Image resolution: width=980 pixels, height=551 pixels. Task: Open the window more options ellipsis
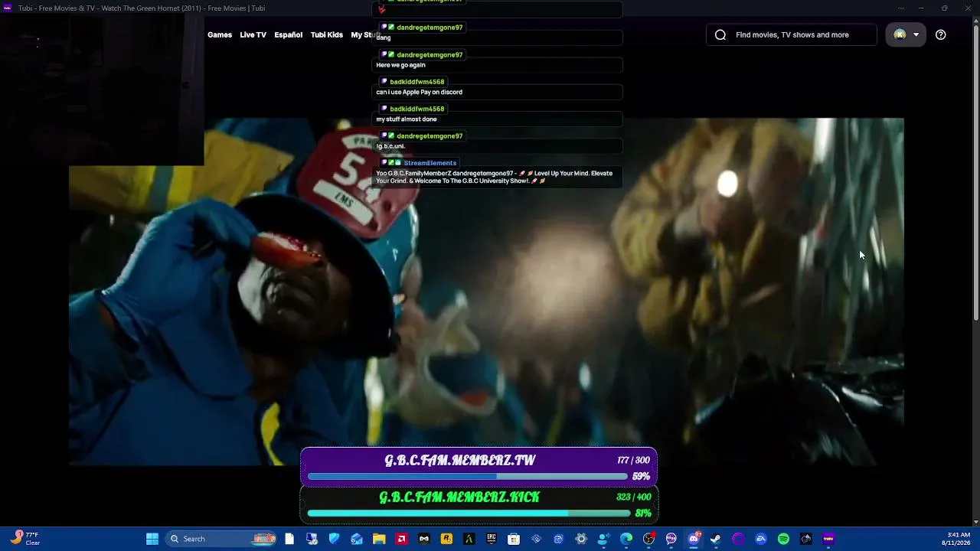[x=900, y=8]
